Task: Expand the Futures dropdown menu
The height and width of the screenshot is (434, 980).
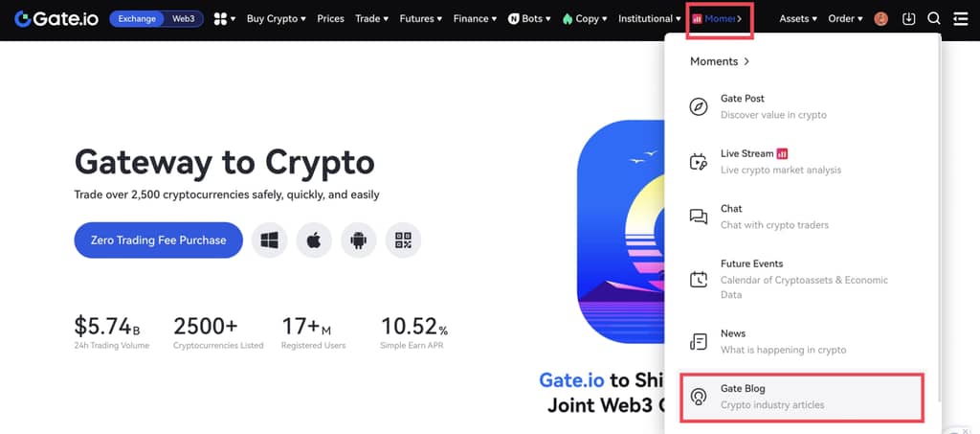Action: click(x=420, y=18)
